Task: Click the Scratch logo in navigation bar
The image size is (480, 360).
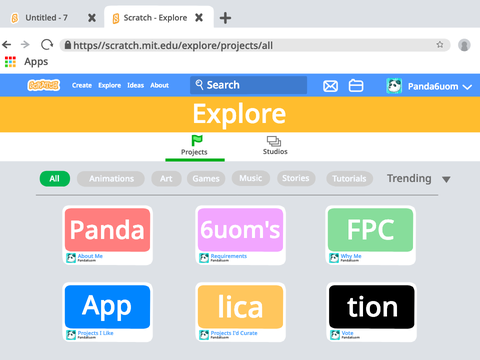Action: 44,85
